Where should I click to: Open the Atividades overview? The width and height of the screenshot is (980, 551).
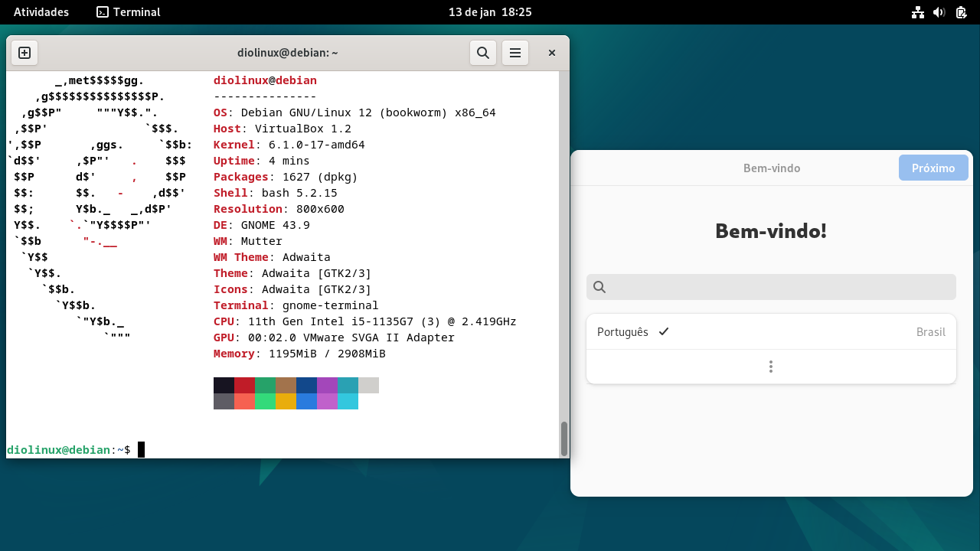coord(41,11)
